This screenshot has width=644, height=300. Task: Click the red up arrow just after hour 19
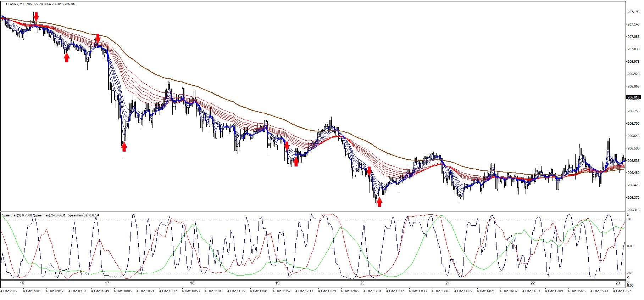click(x=296, y=162)
